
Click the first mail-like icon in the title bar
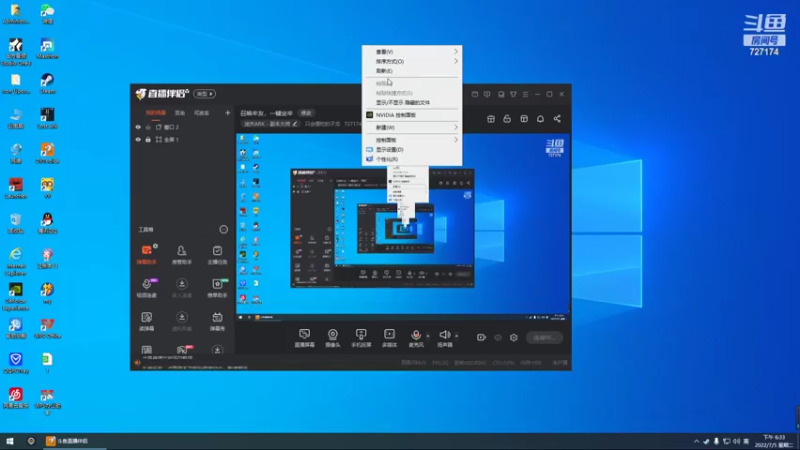(x=475, y=94)
